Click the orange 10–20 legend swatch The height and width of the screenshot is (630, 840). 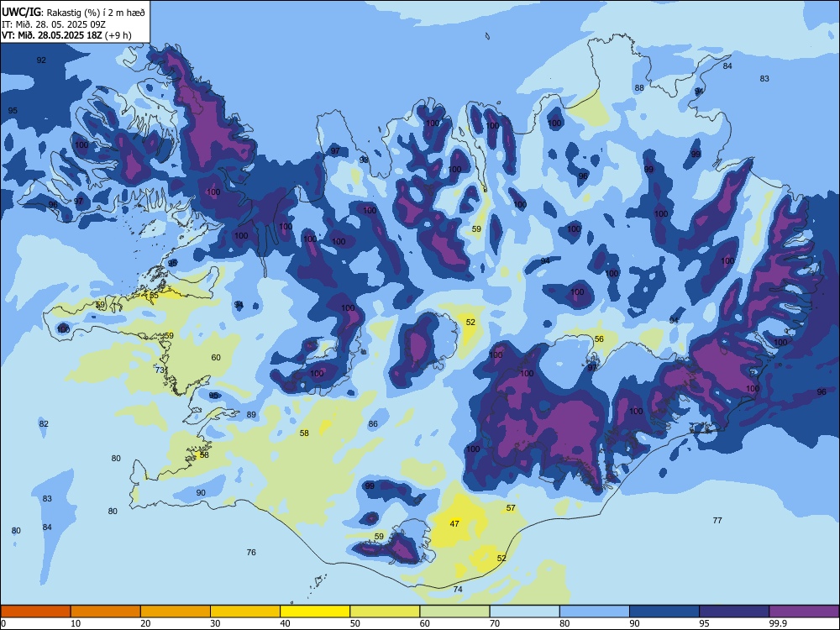click(x=106, y=612)
